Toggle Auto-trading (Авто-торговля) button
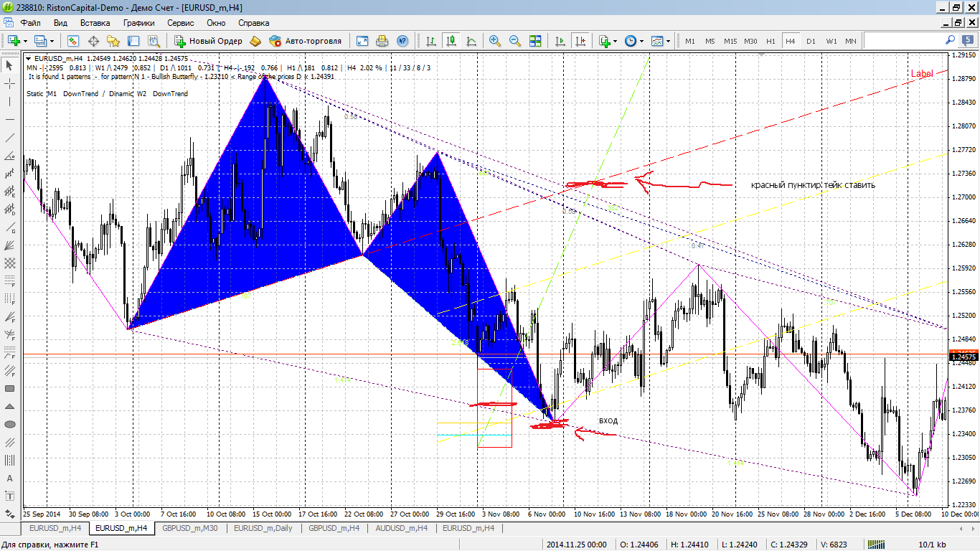 (306, 41)
